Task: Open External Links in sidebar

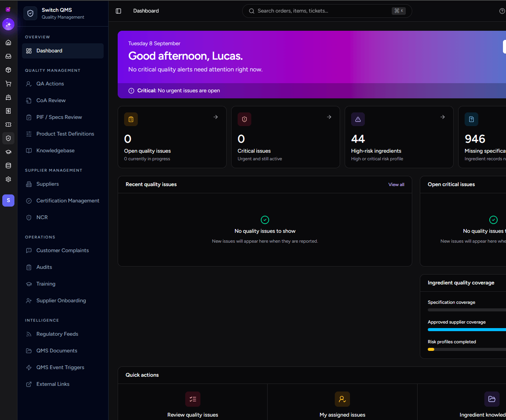Action: (63, 384)
